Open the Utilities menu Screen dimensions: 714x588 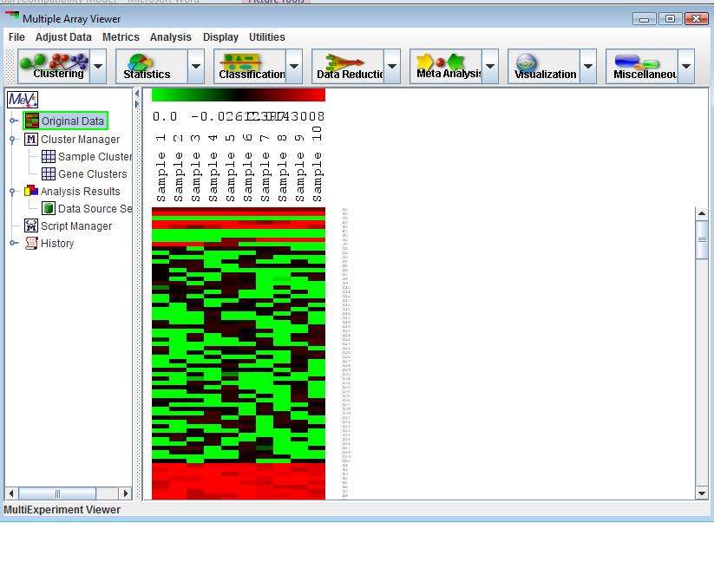point(266,37)
